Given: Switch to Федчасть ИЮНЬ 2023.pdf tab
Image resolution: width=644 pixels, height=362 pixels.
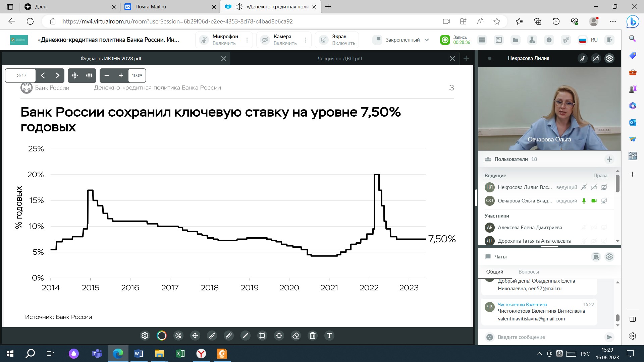Looking at the screenshot, I should (111, 59).
